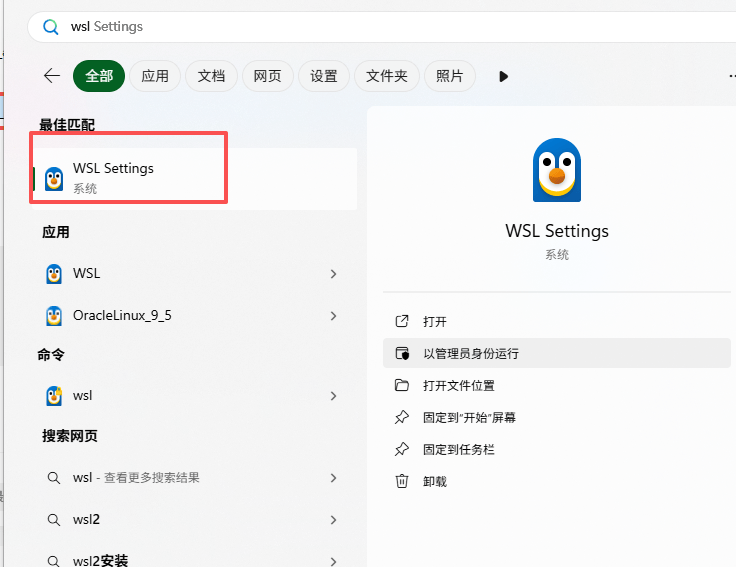Expand the wsl command result chevron
The width and height of the screenshot is (736, 567).
(x=333, y=396)
